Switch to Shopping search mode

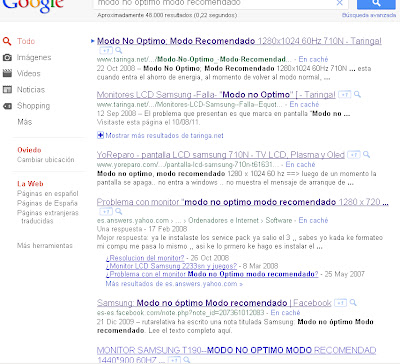point(33,106)
